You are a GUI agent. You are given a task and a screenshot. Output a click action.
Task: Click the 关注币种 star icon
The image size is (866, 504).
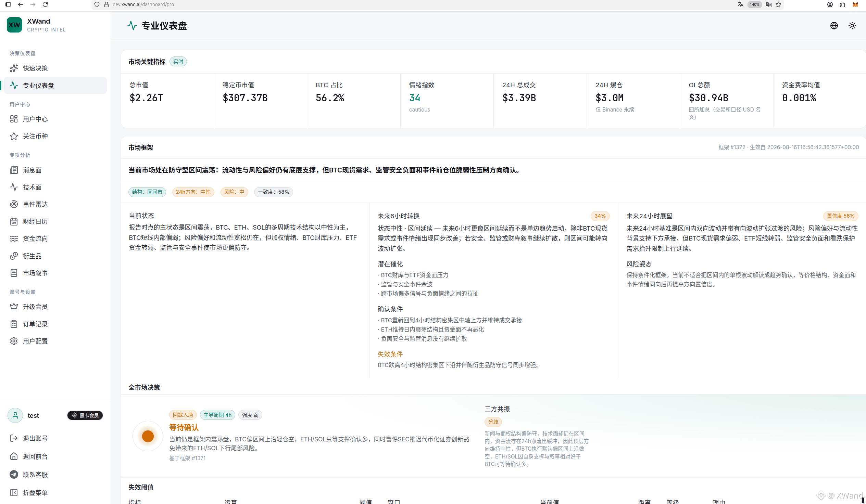click(14, 136)
